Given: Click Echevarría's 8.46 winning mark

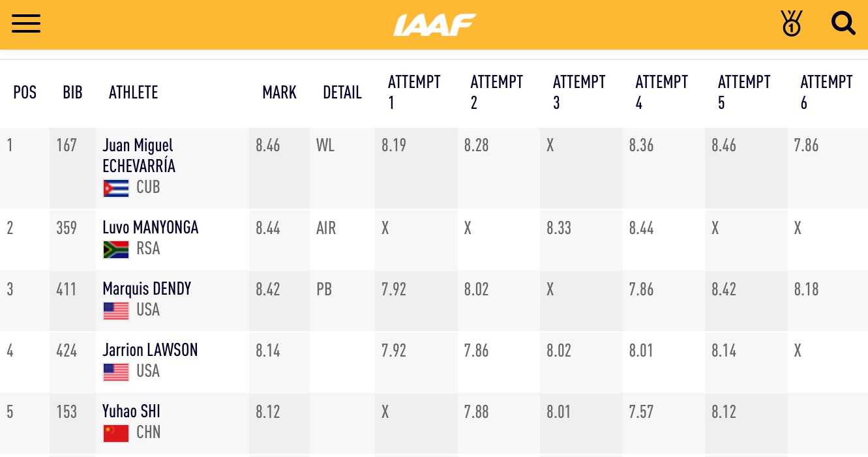Looking at the screenshot, I should (267, 145).
